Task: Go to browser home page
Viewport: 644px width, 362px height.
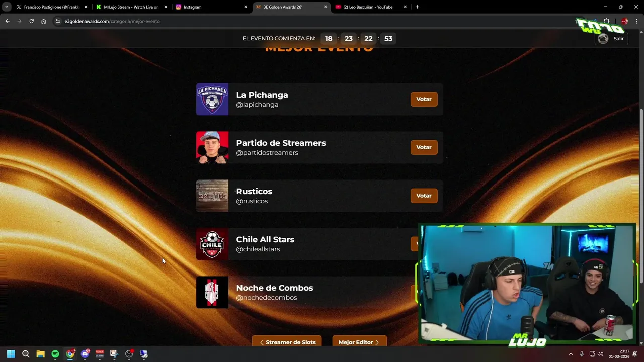Action: click(43, 21)
